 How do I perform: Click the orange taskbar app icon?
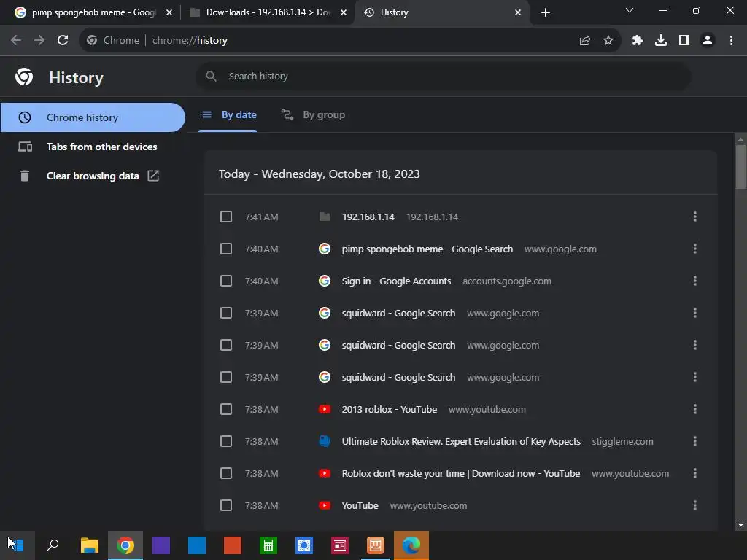point(376,545)
